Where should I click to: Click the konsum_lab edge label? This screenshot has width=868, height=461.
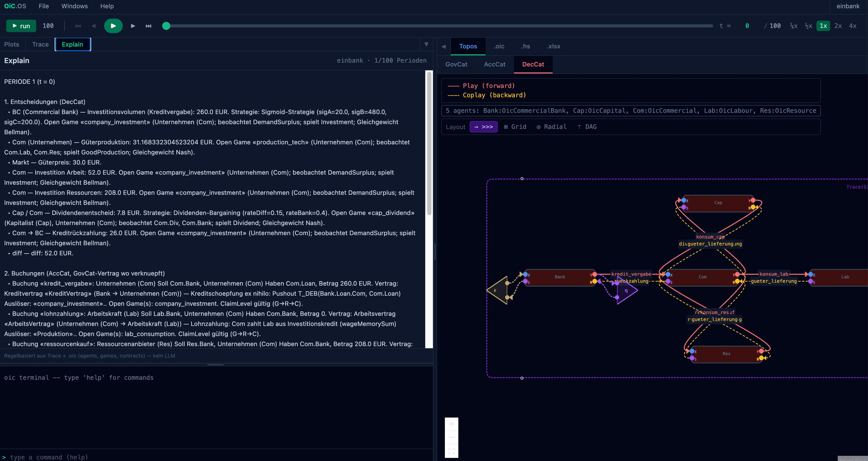click(774, 274)
